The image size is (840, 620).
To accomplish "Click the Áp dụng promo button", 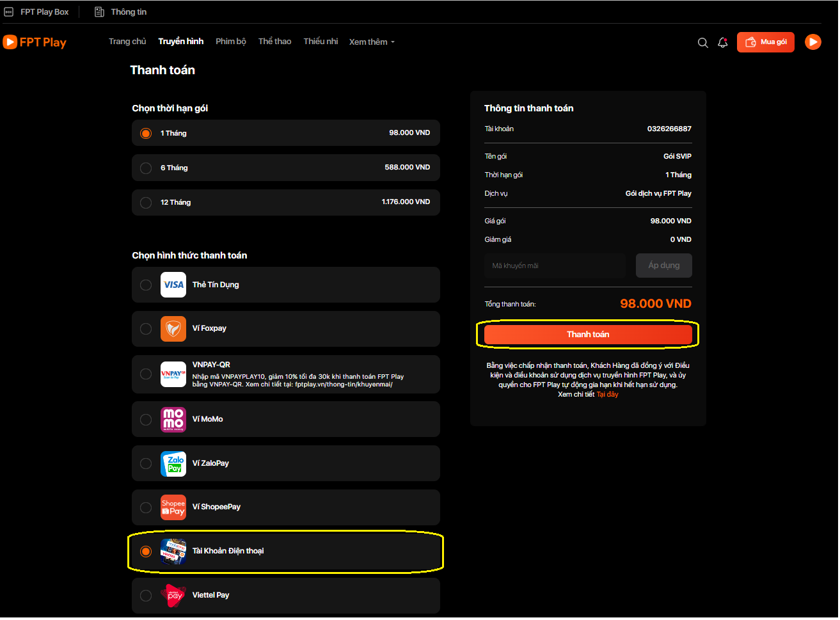I will point(664,266).
